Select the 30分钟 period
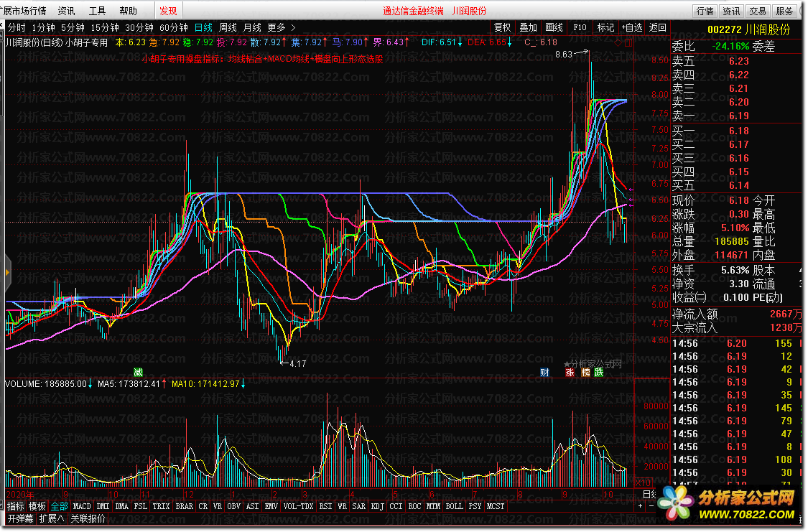 (x=139, y=28)
